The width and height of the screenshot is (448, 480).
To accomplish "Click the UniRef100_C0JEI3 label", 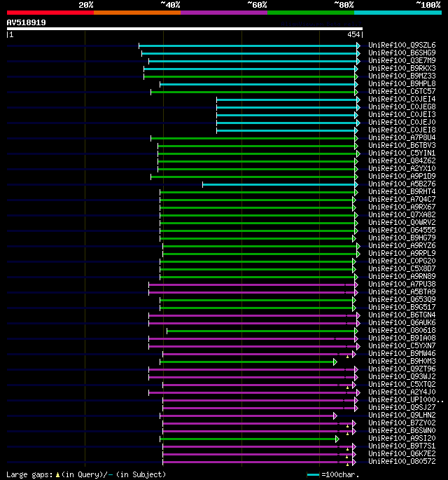I will (x=402, y=114).
